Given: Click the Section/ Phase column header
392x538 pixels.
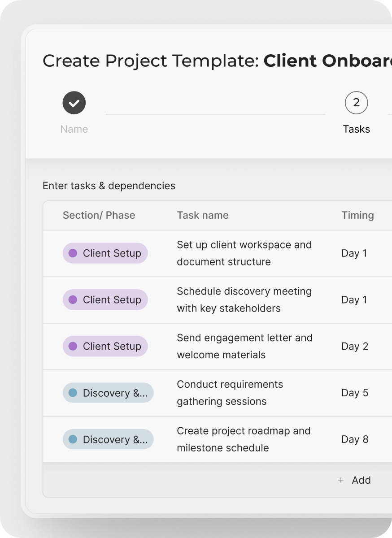Looking at the screenshot, I should tap(99, 215).
